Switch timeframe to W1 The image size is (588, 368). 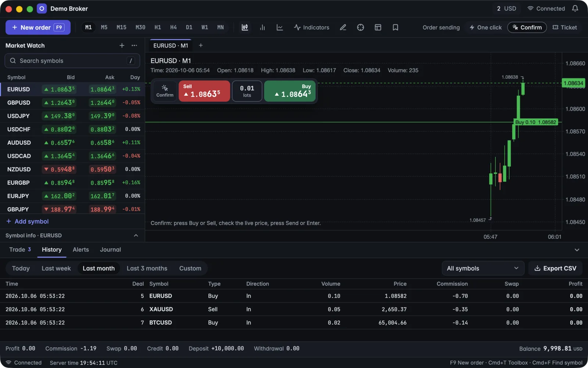[x=205, y=27]
